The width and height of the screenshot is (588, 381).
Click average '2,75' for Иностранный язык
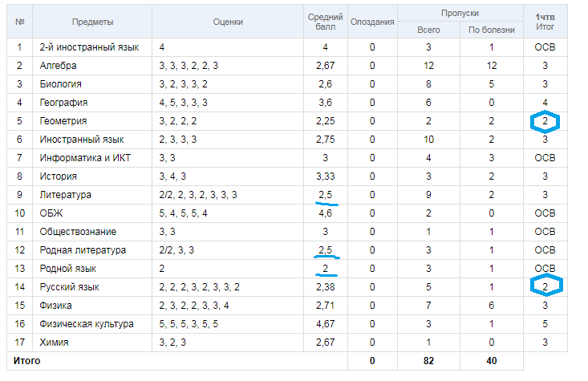tap(325, 140)
